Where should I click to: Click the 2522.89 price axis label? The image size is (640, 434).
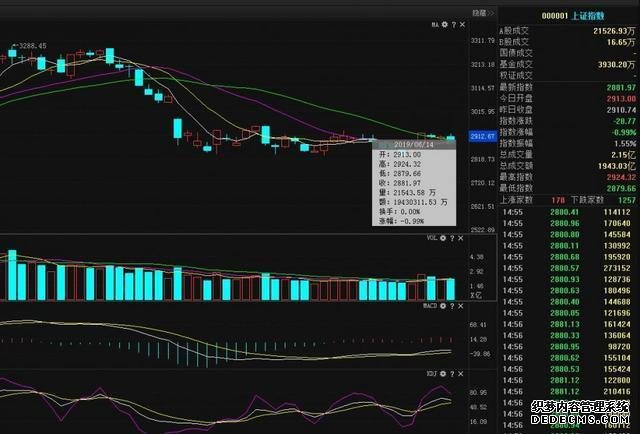pyautogui.click(x=482, y=230)
